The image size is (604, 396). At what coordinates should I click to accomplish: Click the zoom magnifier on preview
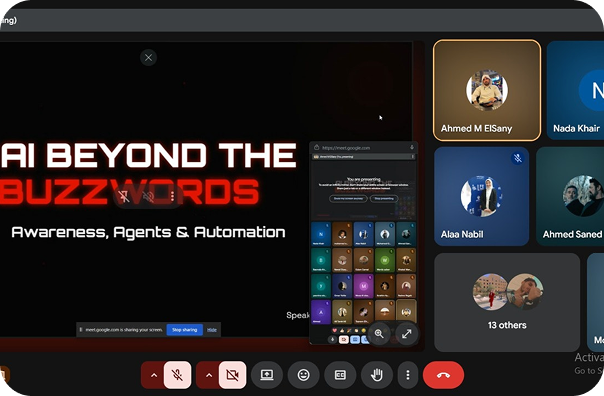click(x=379, y=334)
